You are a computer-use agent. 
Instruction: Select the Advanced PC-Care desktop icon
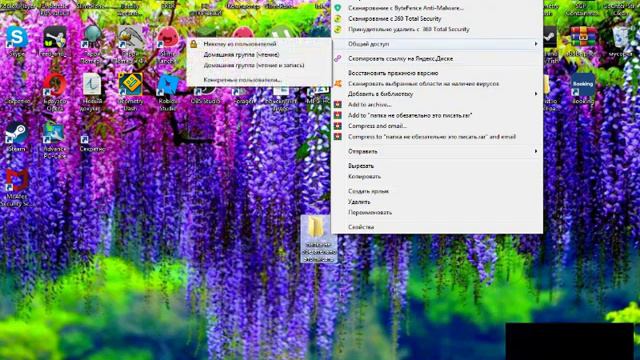tap(54, 139)
